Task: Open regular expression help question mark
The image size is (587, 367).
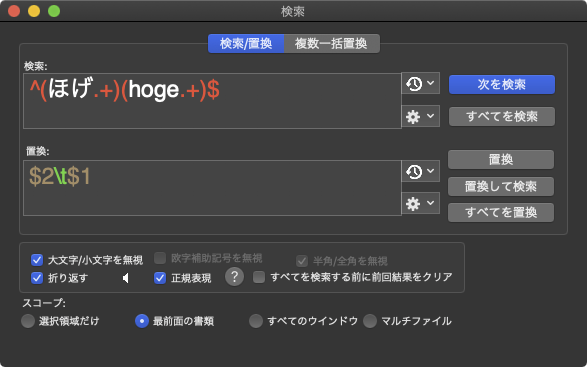Action: pyautogui.click(x=234, y=277)
